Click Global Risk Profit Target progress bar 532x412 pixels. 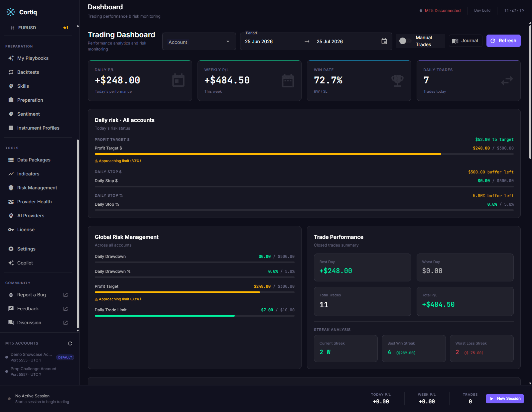pos(195,292)
